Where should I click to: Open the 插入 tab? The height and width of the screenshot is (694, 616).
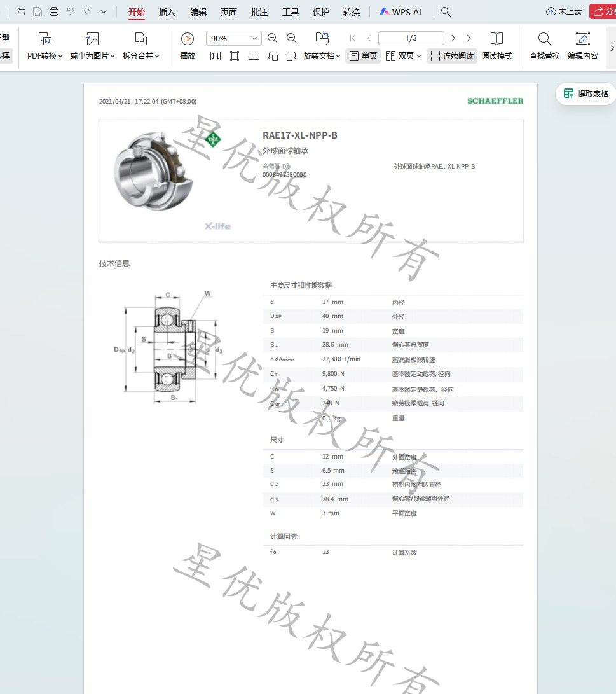(x=167, y=12)
